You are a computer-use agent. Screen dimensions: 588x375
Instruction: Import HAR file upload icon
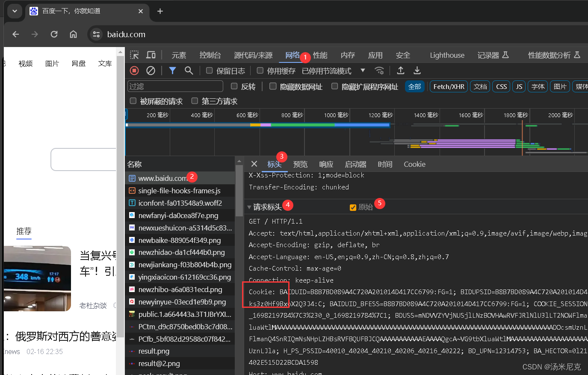[401, 71]
